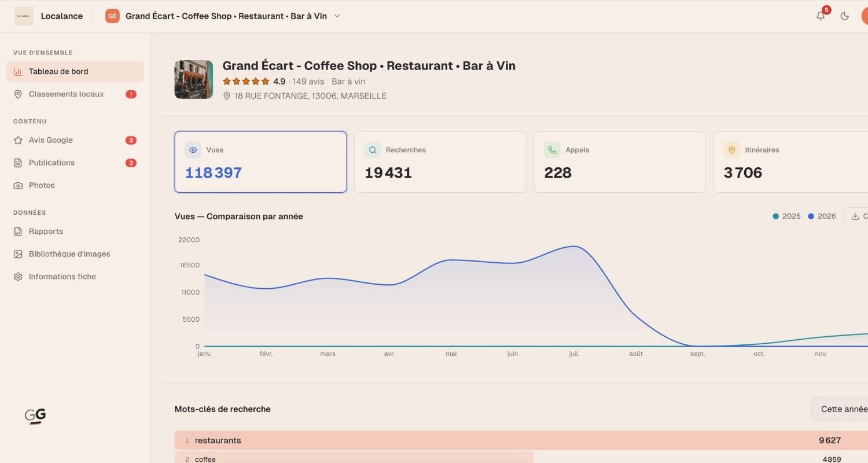Click the Rapports file icon
Image resolution: width=868 pixels, height=463 pixels.
18,231
